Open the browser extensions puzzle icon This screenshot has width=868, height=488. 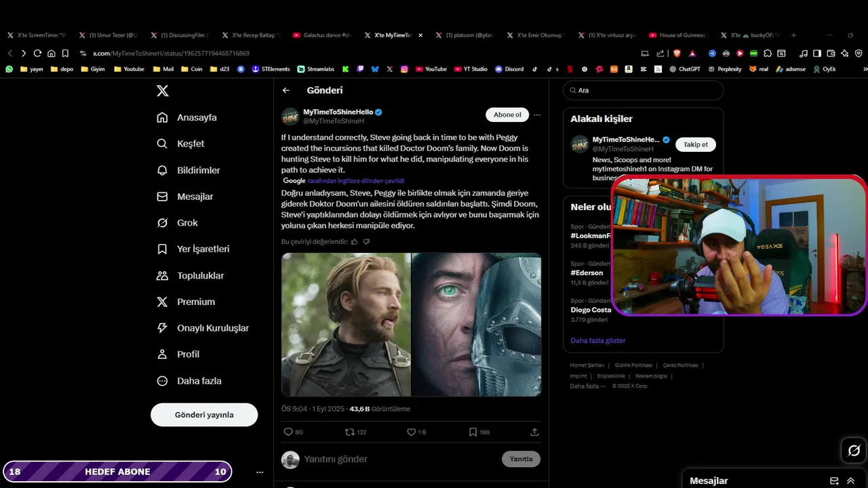tap(768, 53)
